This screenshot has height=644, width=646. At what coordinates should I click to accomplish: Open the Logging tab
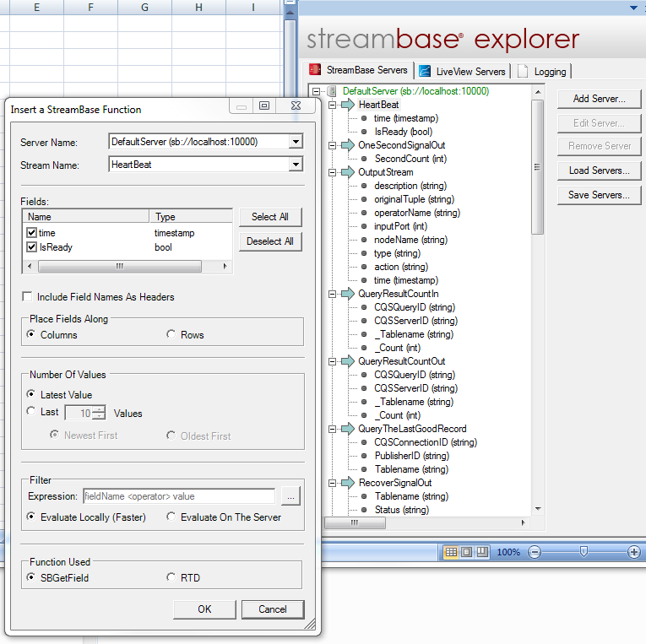pos(542,71)
